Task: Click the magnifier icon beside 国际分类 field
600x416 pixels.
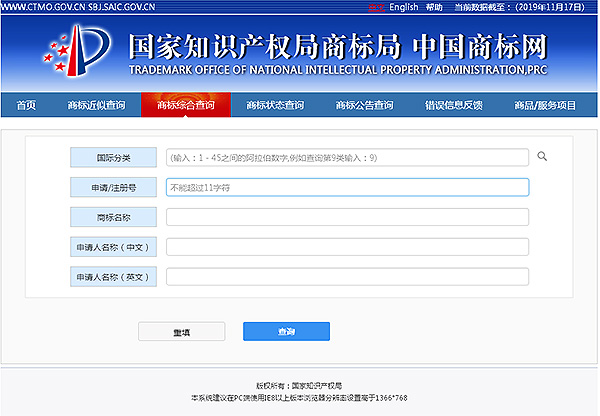Action: click(542, 156)
